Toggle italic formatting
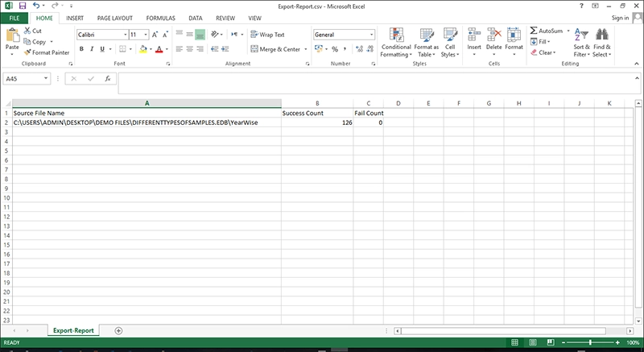 pos(92,49)
